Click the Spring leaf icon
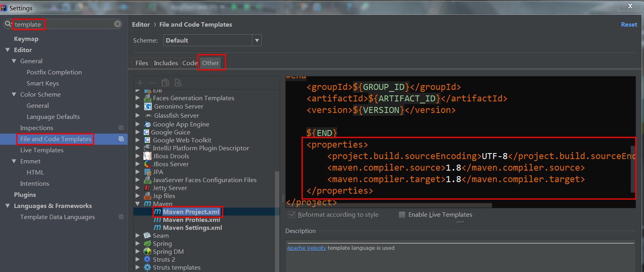Screen dimensions: 644x272 [147, 243]
